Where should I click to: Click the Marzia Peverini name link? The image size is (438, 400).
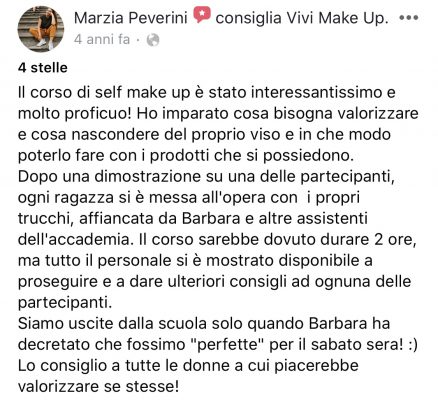(131, 18)
